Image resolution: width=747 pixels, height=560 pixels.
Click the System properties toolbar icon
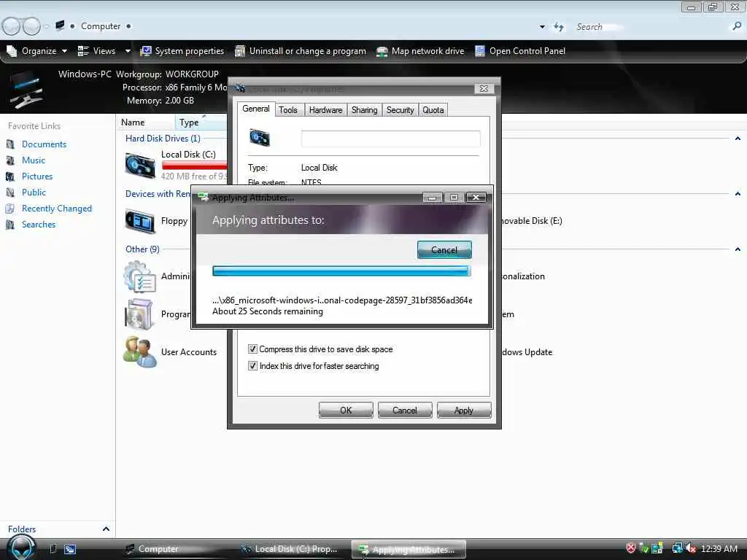pos(146,51)
